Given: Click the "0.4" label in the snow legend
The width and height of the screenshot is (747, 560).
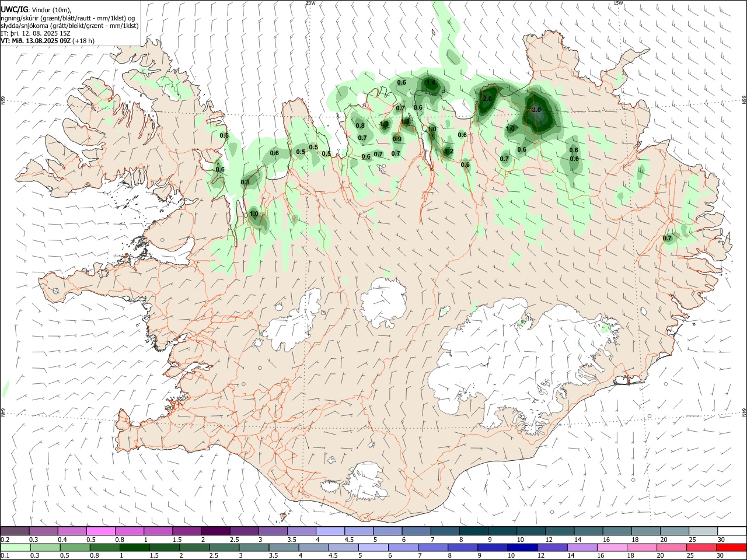Looking at the screenshot, I should coord(62,540).
